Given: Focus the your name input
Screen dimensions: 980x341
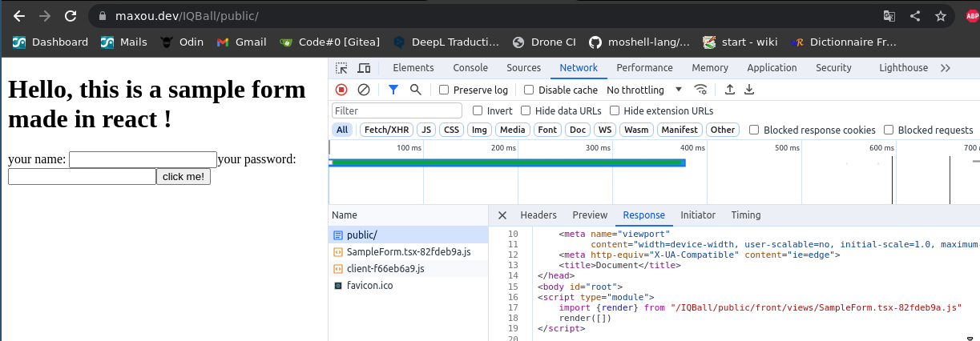Looking at the screenshot, I should (143, 160).
